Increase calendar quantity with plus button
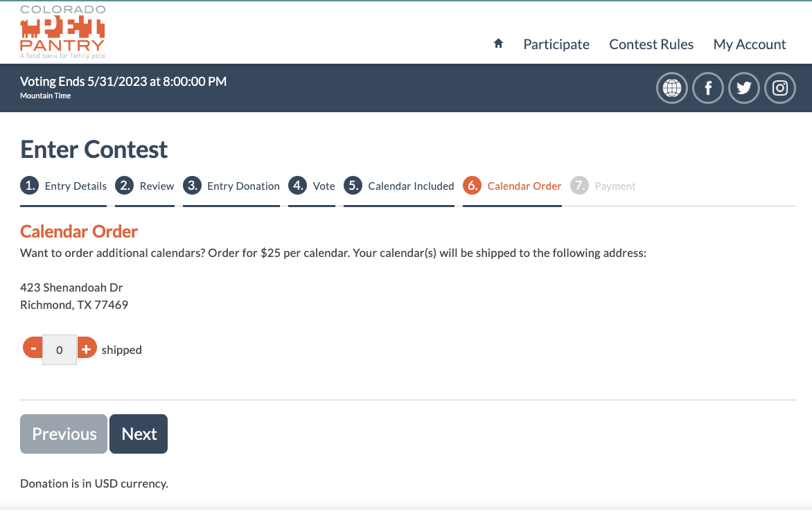The image size is (812, 525). (x=86, y=349)
